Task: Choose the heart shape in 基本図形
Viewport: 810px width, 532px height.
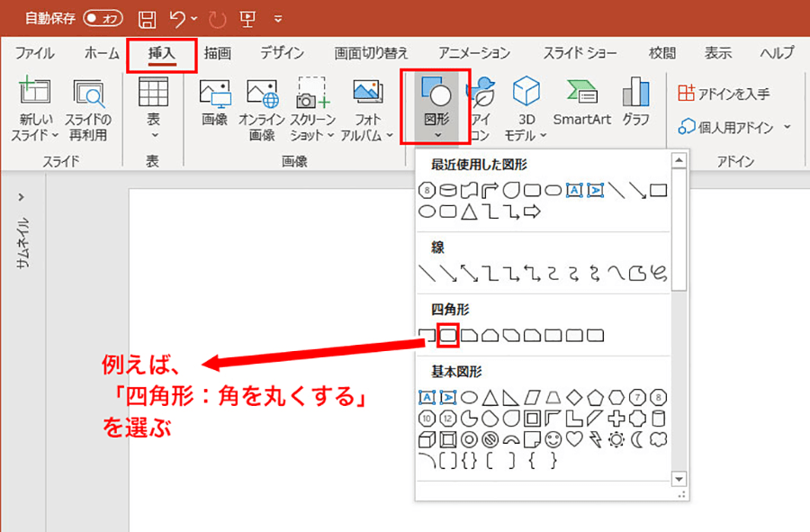Action: [572, 439]
